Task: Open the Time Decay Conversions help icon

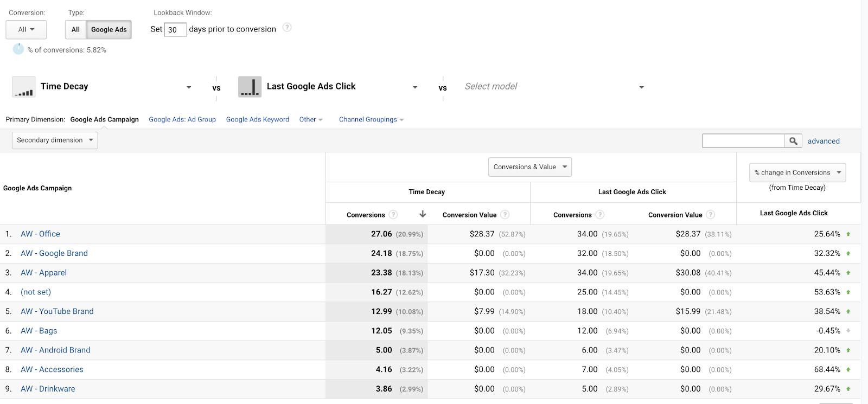Action: pos(393,214)
